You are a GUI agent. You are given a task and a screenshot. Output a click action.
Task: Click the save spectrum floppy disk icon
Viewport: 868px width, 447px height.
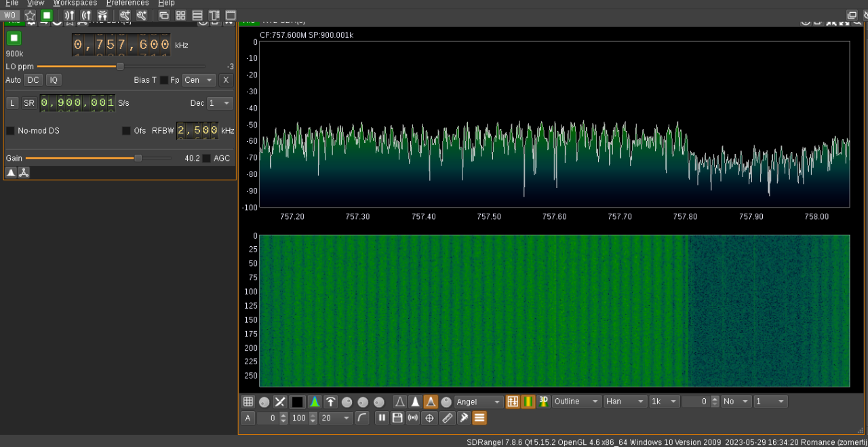pyautogui.click(x=397, y=418)
